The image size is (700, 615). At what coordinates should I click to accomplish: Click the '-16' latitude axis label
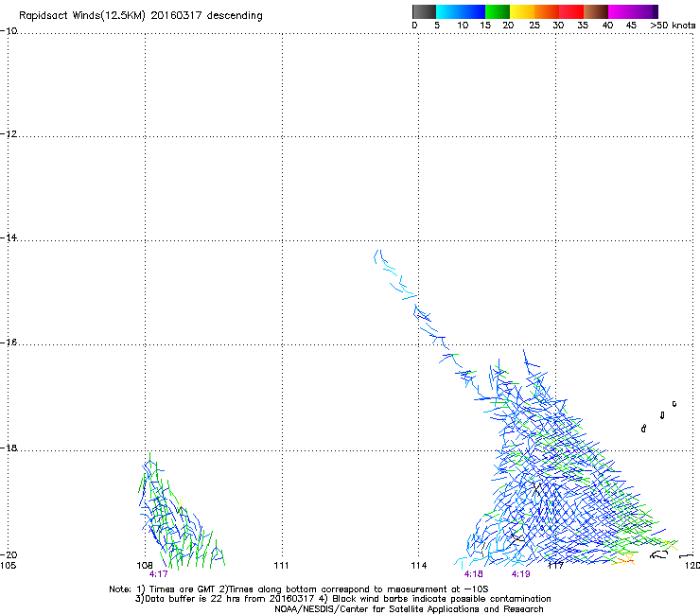(9, 343)
